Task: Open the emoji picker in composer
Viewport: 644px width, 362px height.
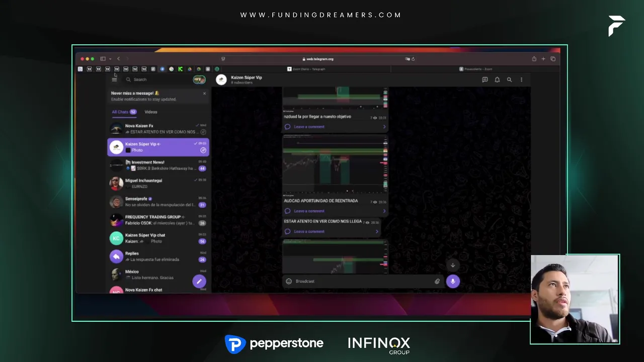Action: coord(289,282)
